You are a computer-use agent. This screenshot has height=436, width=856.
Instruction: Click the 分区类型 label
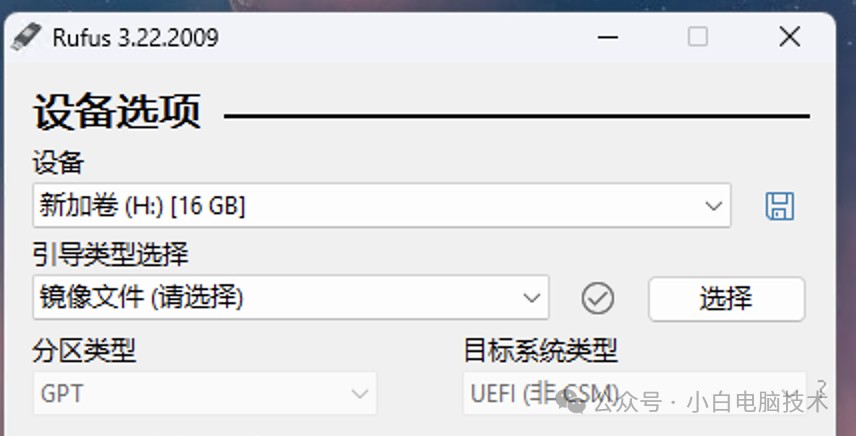pyautogui.click(x=84, y=350)
